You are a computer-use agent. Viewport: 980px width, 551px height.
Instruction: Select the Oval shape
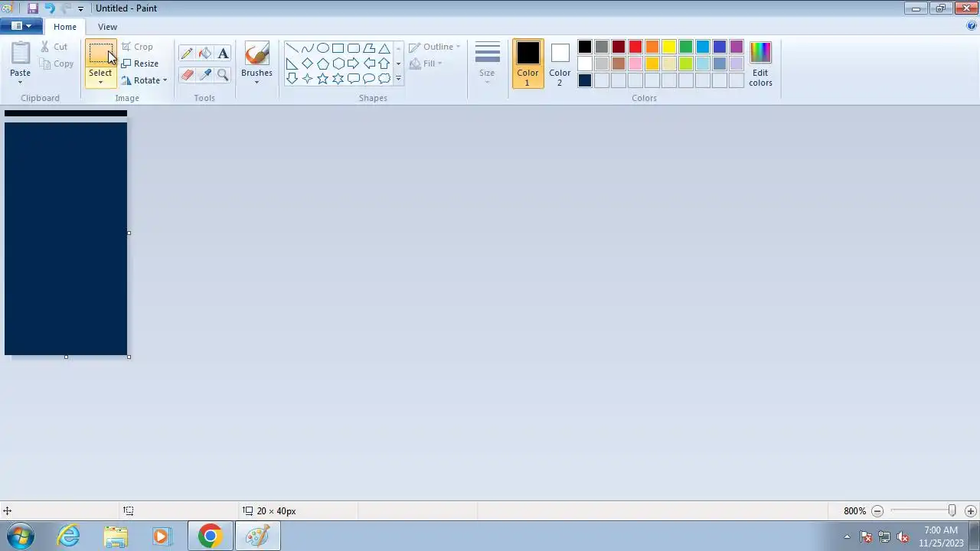(x=322, y=48)
